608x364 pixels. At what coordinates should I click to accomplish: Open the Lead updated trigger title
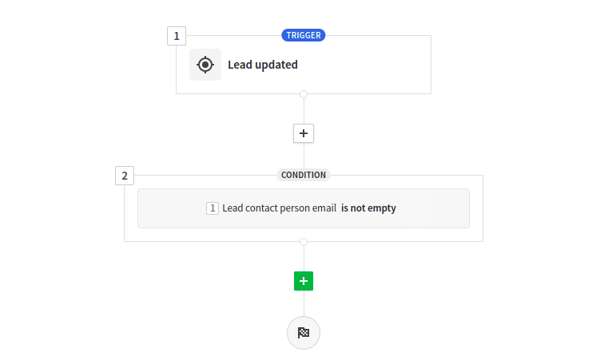pos(263,65)
